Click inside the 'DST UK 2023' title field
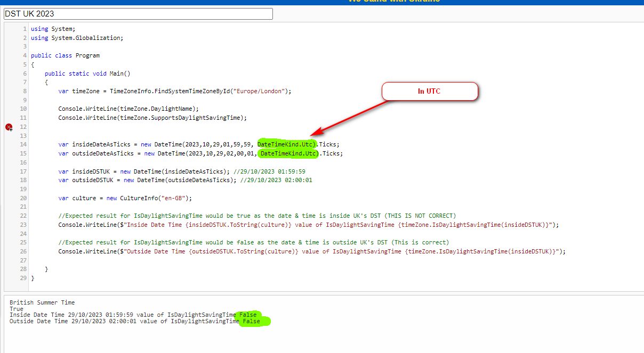 [x=139, y=13]
